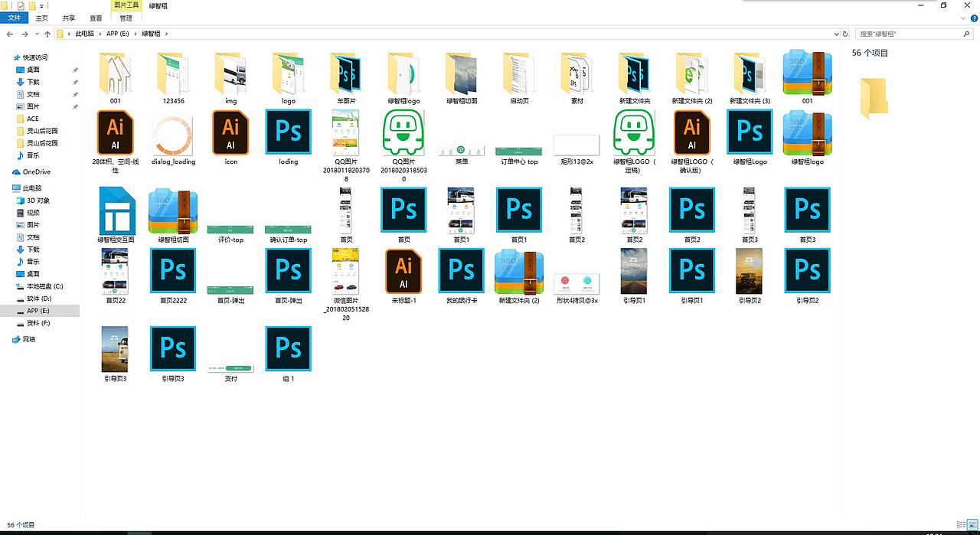The width and height of the screenshot is (980, 535).
Task: Click 此电脑 in the address breadcrumb
Action: pos(84,34)
